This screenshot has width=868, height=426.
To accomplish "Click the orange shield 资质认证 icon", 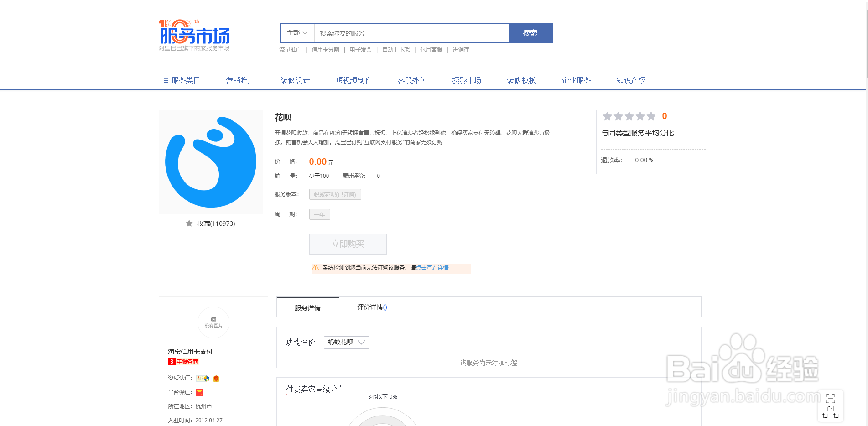I will (216, 379).
